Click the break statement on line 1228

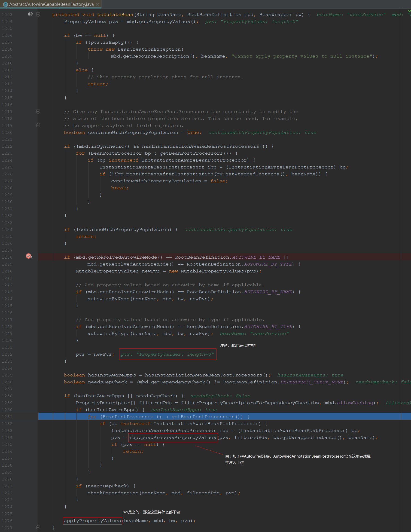(x=120, y=188)
